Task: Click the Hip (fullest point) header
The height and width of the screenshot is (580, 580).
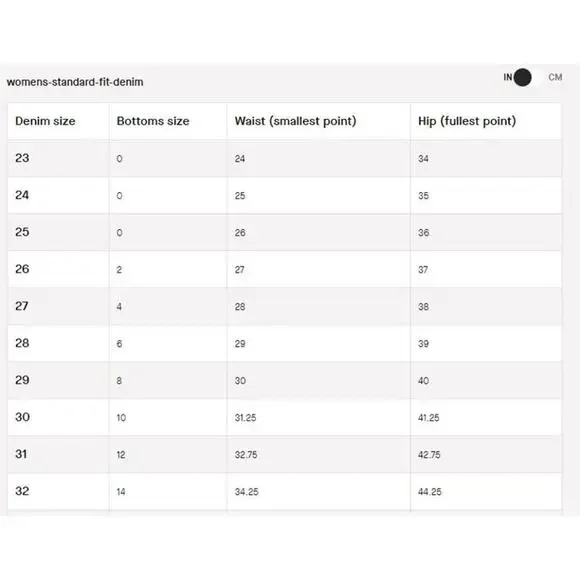Action: [467, 121]
